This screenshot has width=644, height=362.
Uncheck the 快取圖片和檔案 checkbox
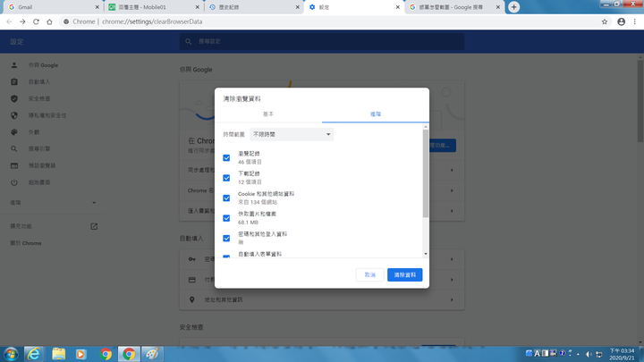pyautogui.click(x=226, y=218)
